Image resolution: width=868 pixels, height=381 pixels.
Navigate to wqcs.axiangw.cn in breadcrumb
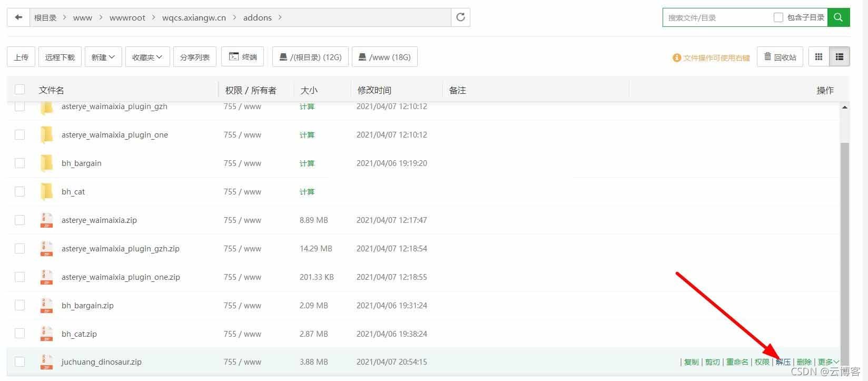[x=194, y=17]
